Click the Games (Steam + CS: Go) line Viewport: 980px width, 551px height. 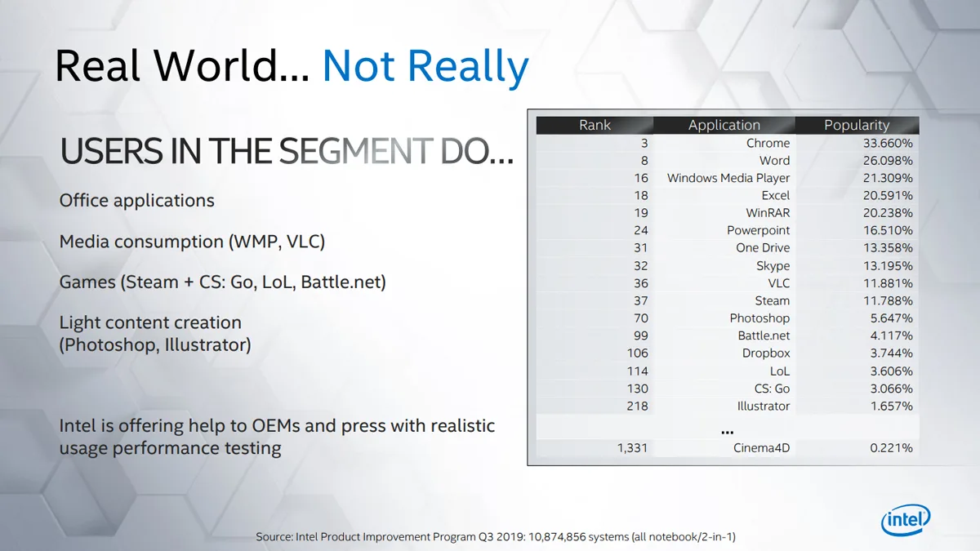pyautogui.click(x=222, y=282)
